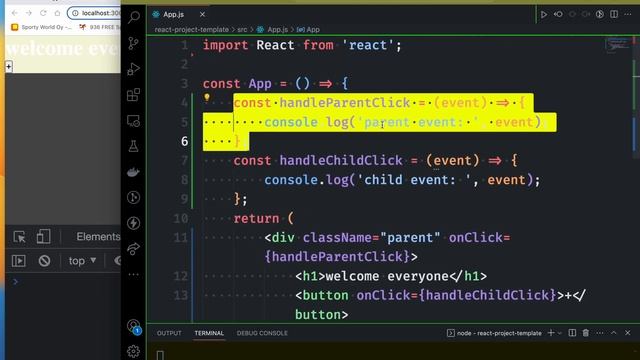640x360 pixels.
Task: Reload the browser page
Action: point(43,13)
